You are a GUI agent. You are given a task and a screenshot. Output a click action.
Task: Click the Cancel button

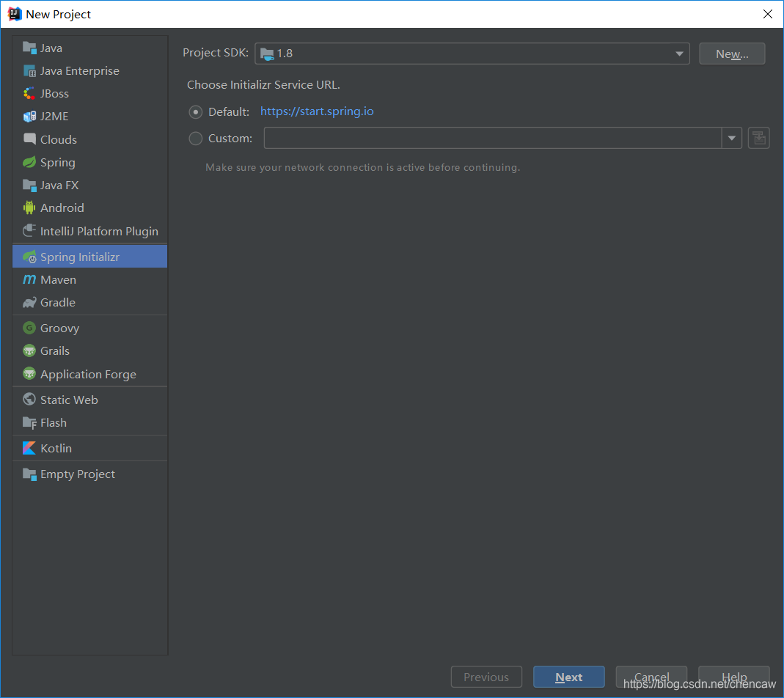click(x=651, y=677)
